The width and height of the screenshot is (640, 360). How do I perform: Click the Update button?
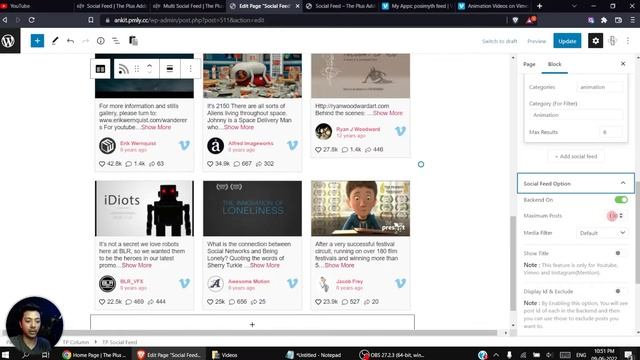click(567, 41)
